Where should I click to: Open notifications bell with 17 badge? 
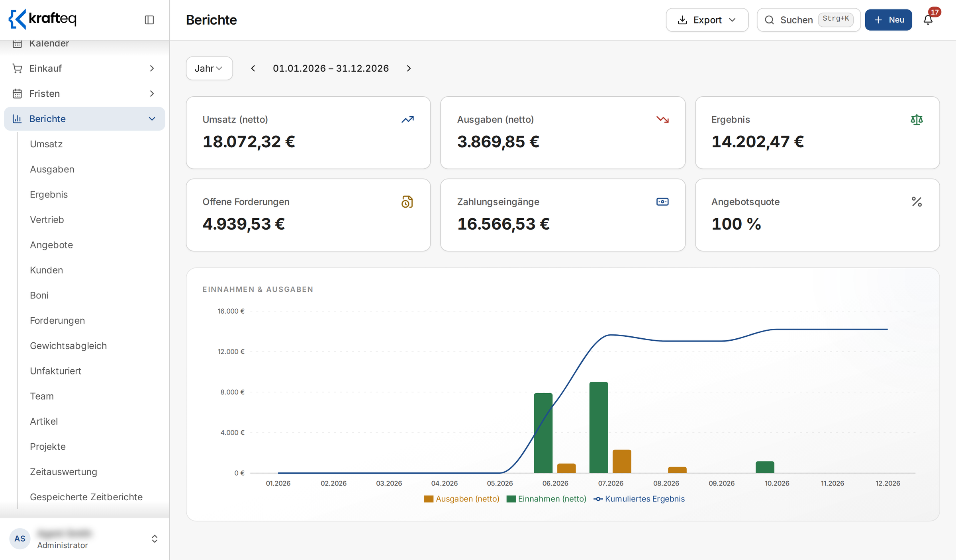click(929, 20)
